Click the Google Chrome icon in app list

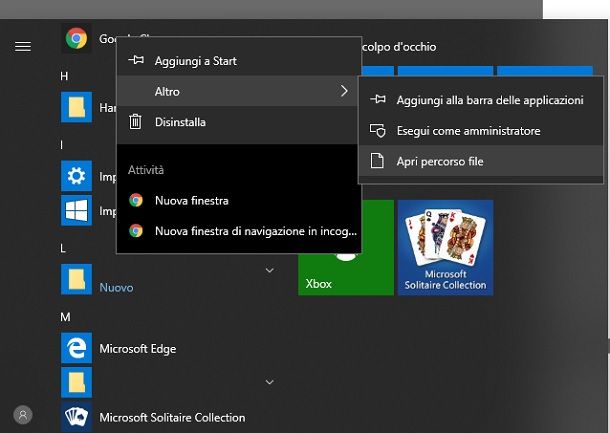click(76, 39)
